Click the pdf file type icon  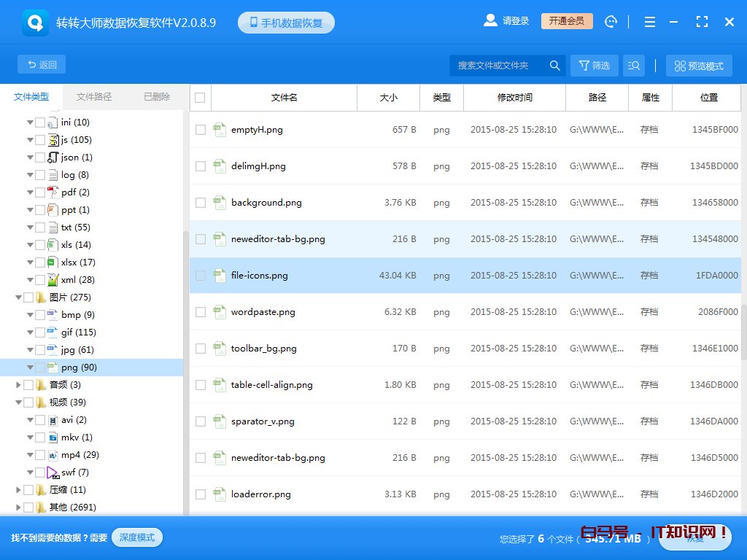tap(53, 192)
